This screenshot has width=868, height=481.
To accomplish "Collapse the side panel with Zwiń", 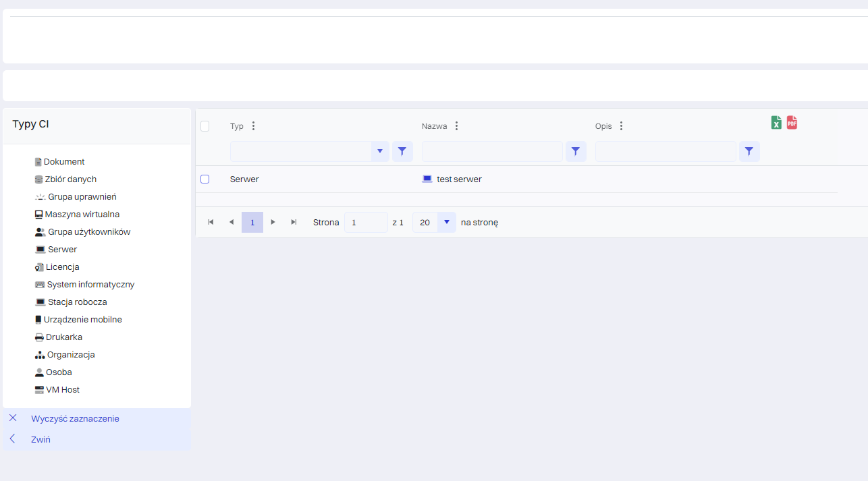I will click(x=40, y=440).
